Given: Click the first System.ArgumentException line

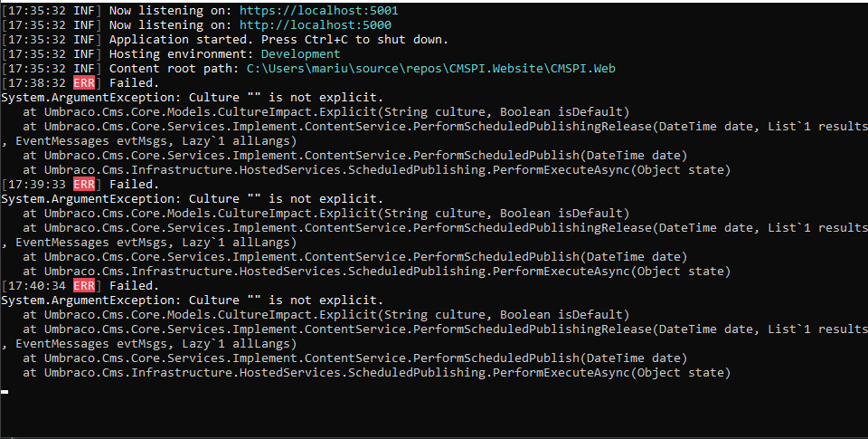Looking at the screenshot, I should click(192, 98).
